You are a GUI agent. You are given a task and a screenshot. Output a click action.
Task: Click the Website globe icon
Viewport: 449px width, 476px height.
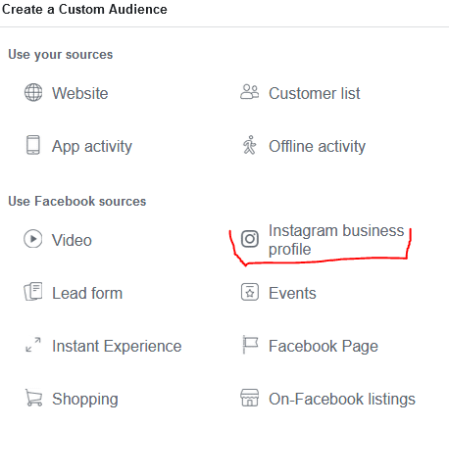click(33, 92)
